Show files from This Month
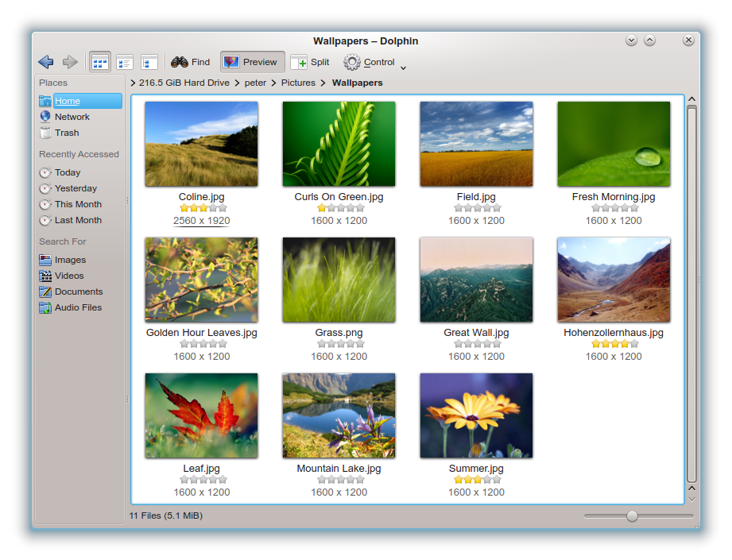732x560 pixels. pos(78,204)
